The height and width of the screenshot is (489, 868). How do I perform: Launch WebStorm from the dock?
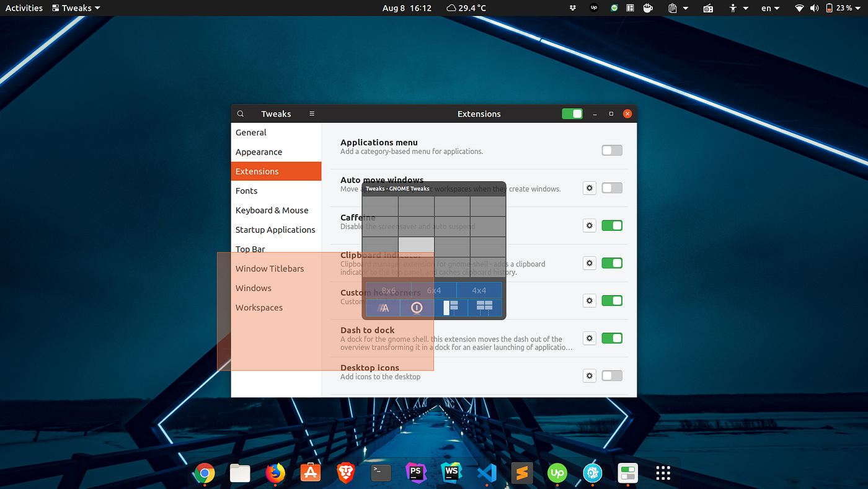coord(451,472)
